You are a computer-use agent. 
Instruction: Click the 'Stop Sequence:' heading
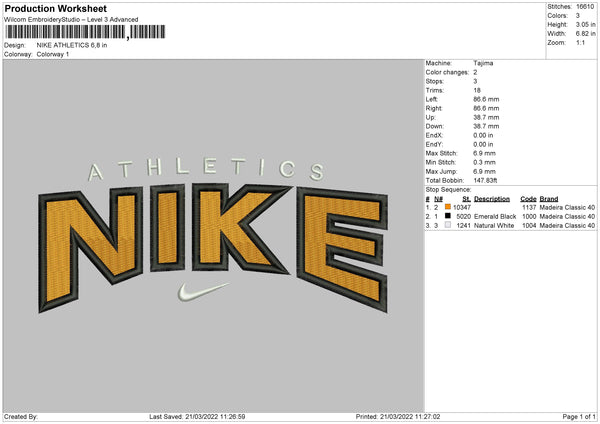[448, 190]
